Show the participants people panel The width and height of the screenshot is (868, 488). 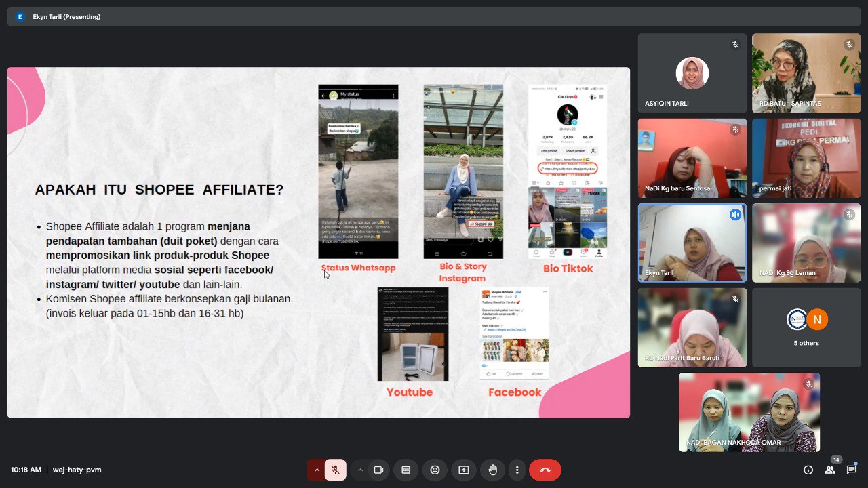click(829, 470)
